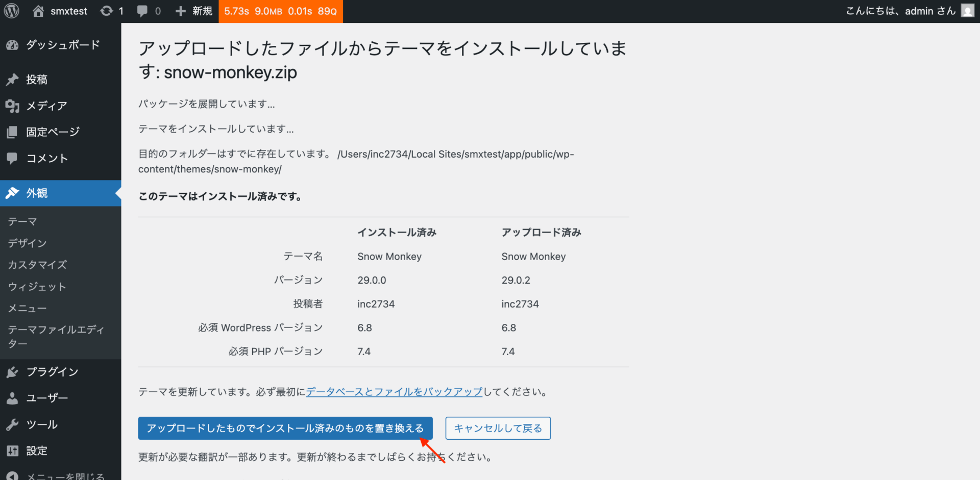Image resolution: width=980 pixels, height=480 pixels.
Task: Click キャンセルして戻る button
Action: (x=498, y=428)
